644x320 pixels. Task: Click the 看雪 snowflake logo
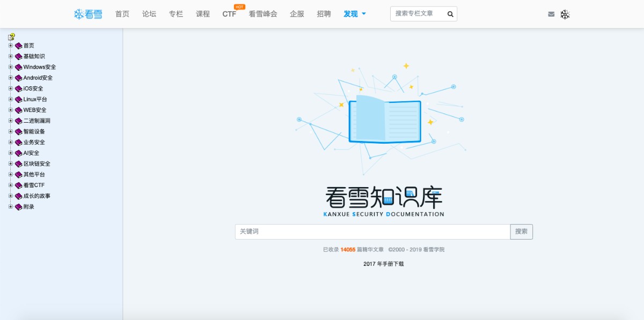coord(88,14)
